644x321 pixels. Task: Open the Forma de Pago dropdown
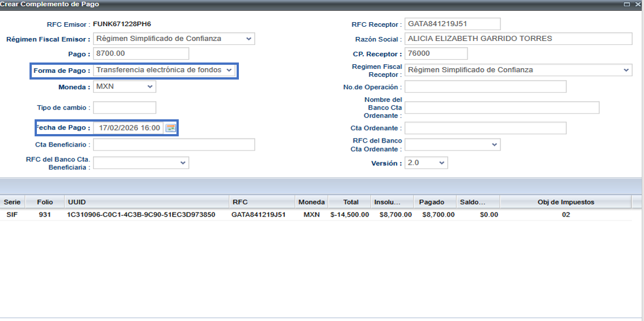[x=229, y=70]
